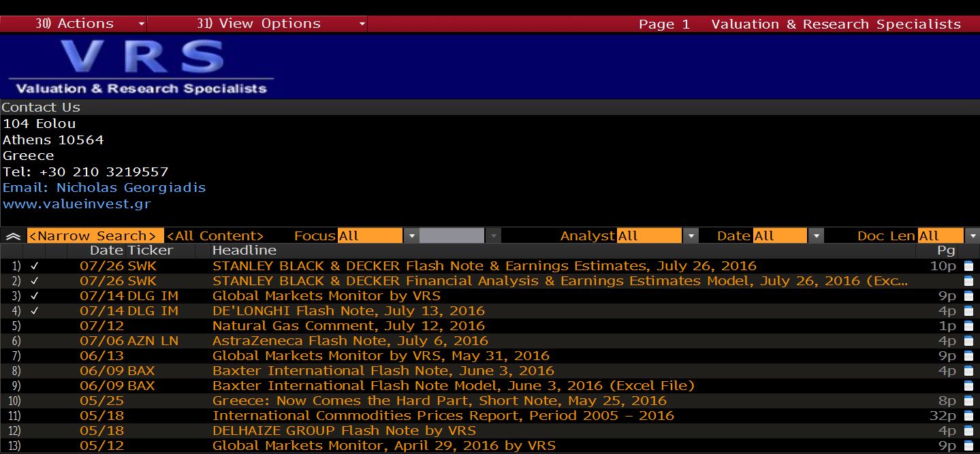Viewport: 980px width, 454px height.
Task: Click document icon for DE'LONGHI Flash Note
Action: coord(968,311)
